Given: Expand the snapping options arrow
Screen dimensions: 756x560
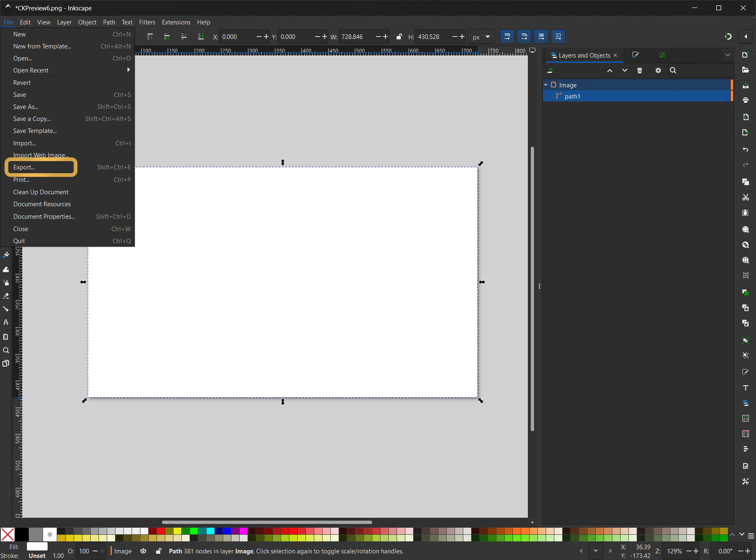Looking at the screenshot, I should (x=746, y=37).
